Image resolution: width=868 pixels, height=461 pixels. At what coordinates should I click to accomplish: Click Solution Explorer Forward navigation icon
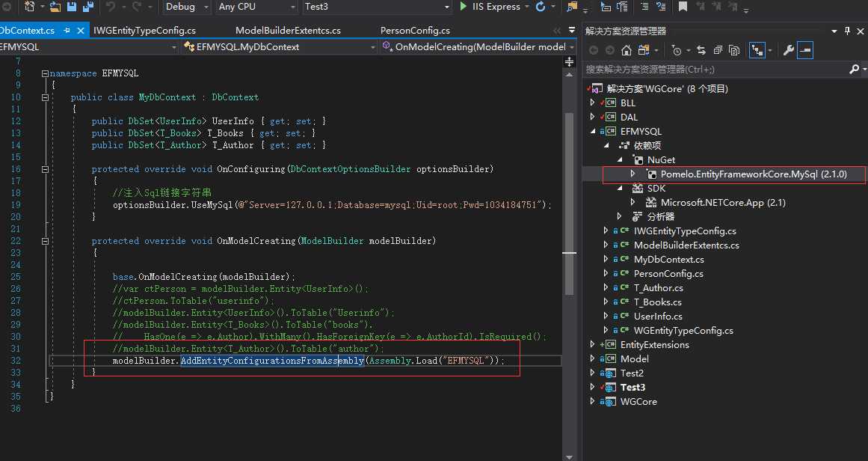[609, 50]
